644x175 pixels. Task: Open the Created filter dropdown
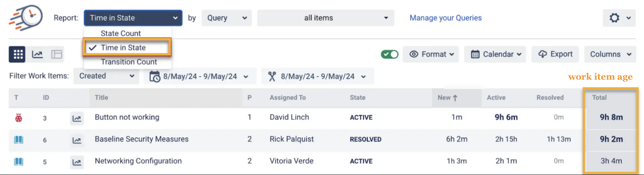point(106,76)
